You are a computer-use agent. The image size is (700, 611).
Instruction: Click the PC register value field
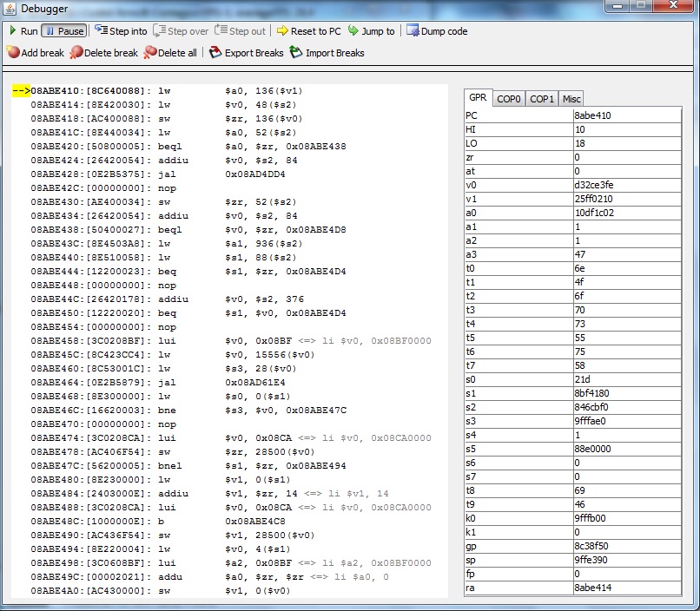(x=626, y=115)
